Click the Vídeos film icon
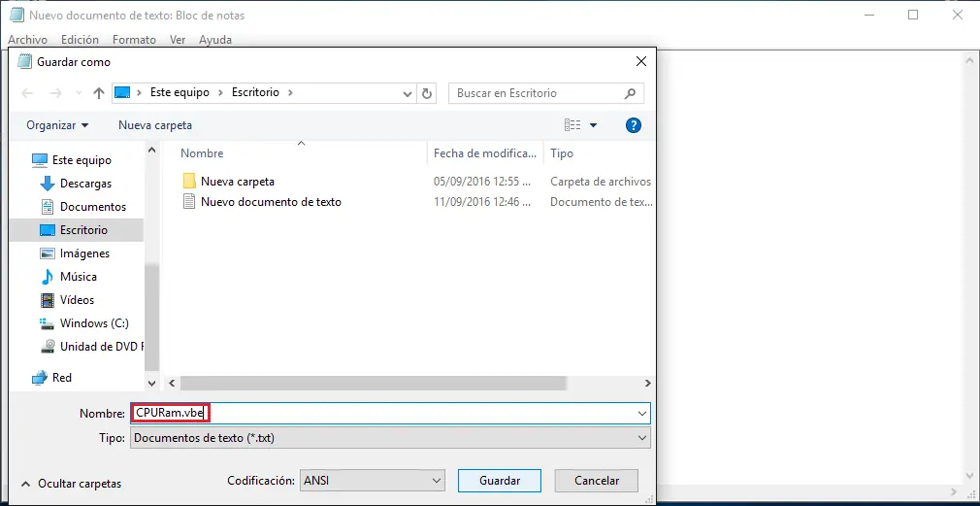Viewport: 980px width, 506px height. tap(48, 299)
